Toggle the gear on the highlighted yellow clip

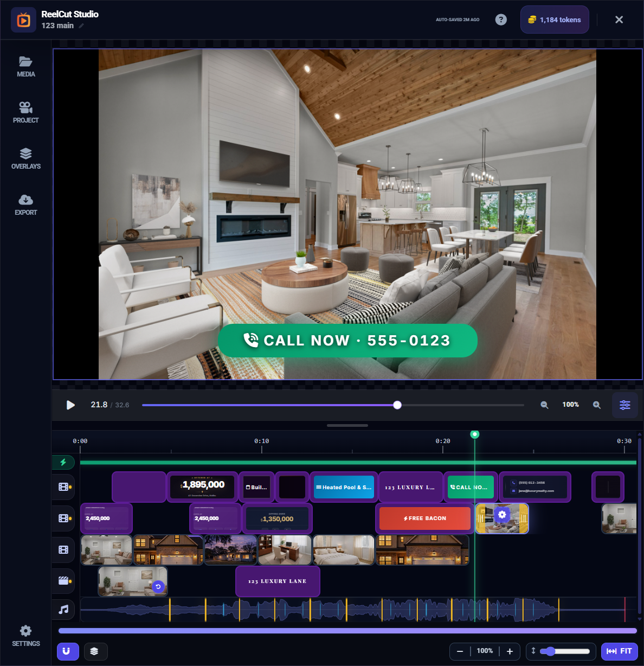coord(502,515)
